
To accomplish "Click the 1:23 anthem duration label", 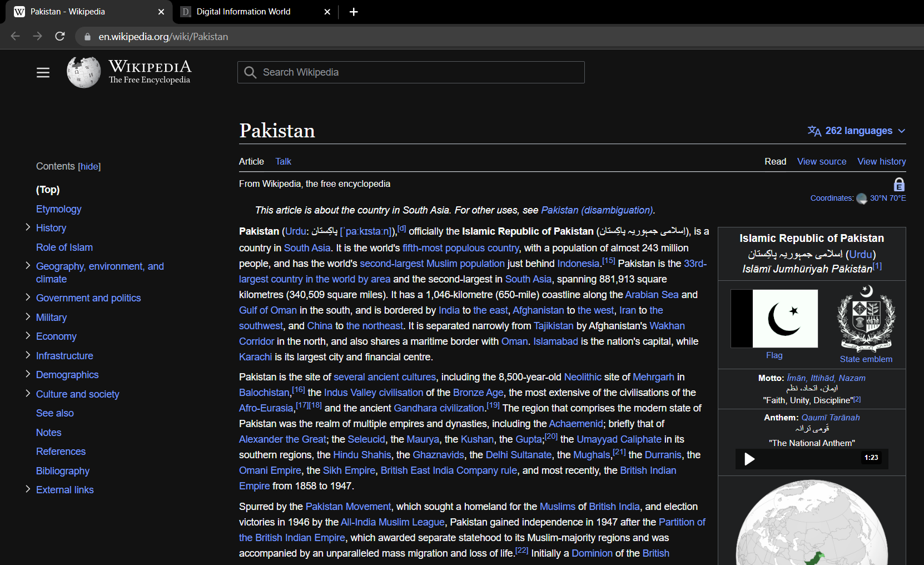I will pos(871,458).
